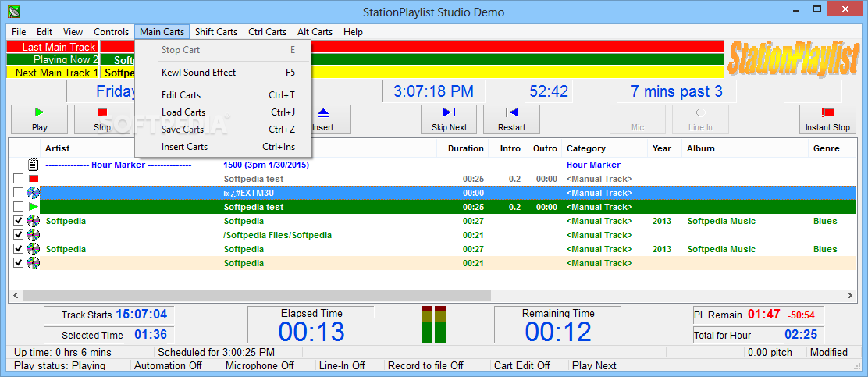Click the playlist scrollbar left arrow

coord(16,296)
